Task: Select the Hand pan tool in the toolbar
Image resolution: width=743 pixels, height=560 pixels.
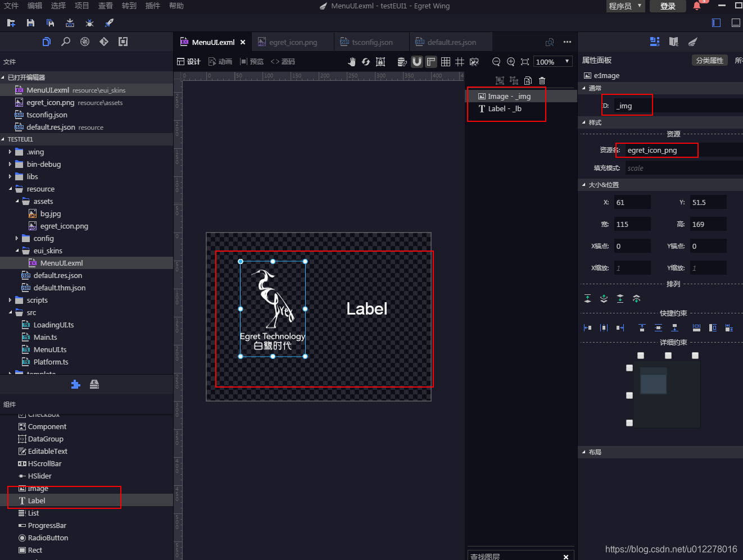Action: tap(352, 62)
